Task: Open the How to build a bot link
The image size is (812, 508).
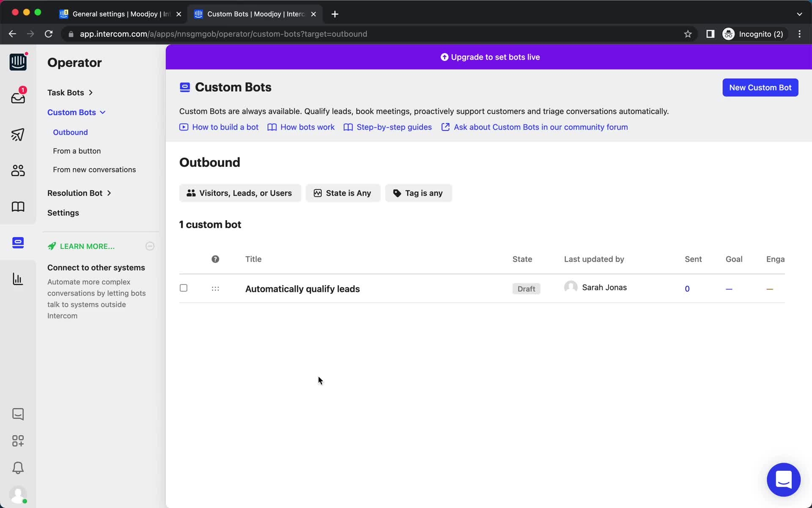Action: [226, 127]
